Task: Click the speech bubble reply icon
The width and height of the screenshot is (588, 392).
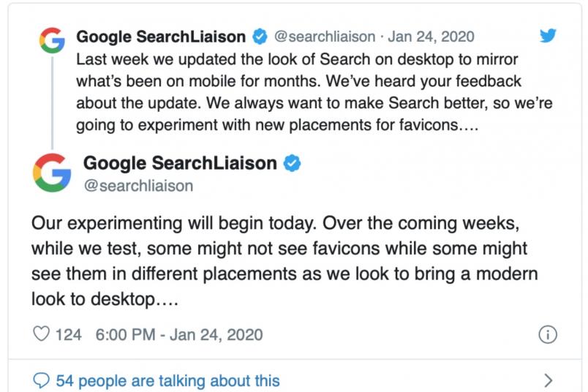Action: click(41, 380)
